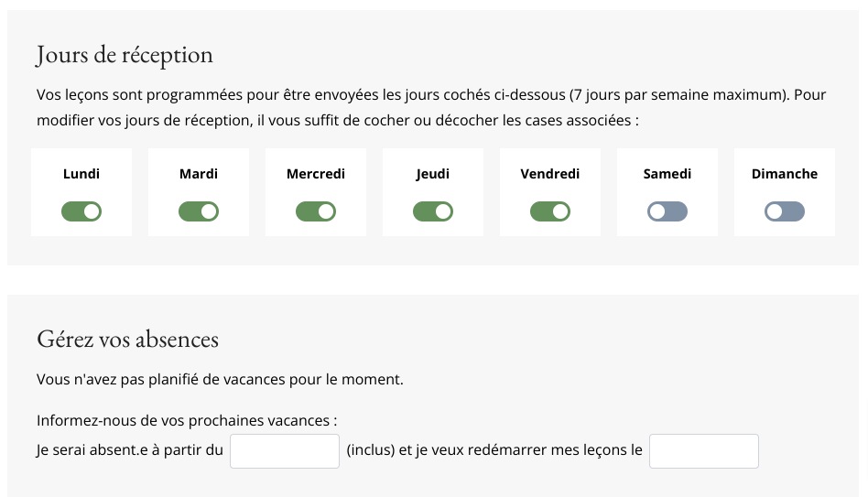The width and height of the screenshot is (868, 497).
Task: Click the absence start date field
Action: pos(285,451)
